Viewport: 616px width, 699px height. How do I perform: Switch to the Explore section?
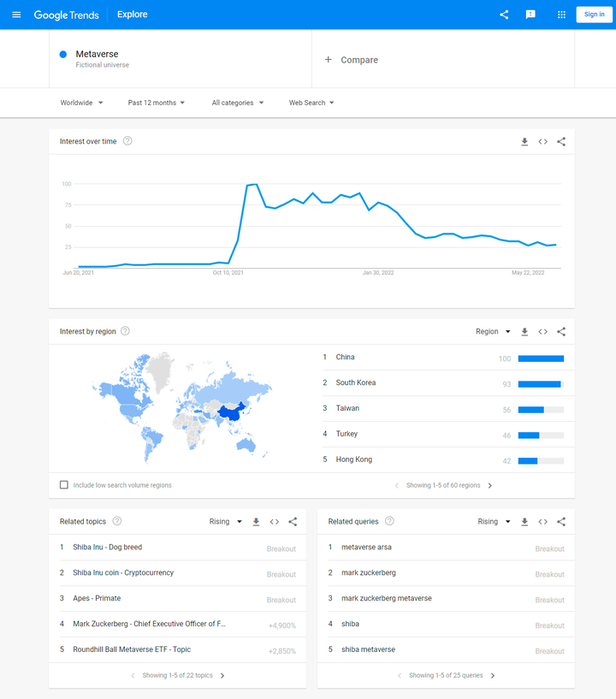click(x=133, y=15)
